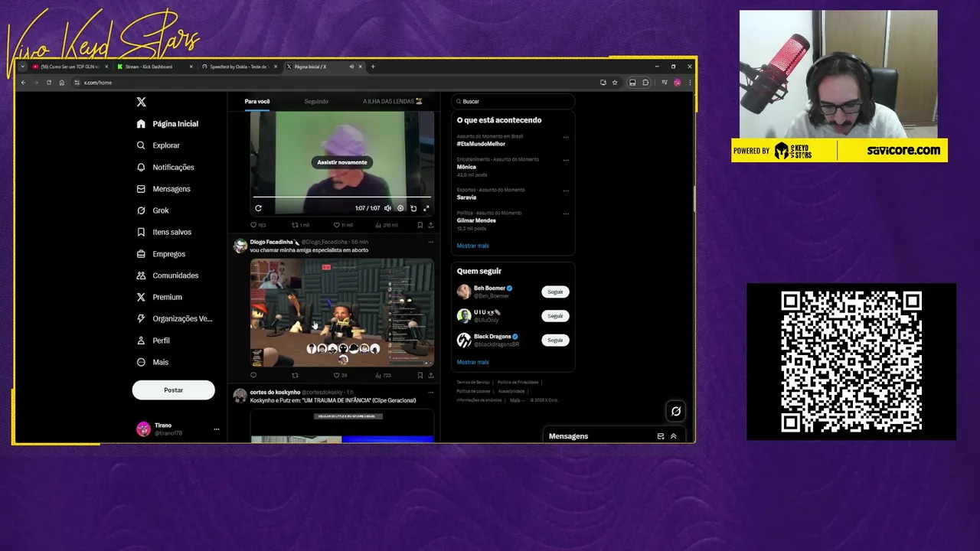Open Diogo Facadinha post options menu
The image size is (980, 551).
coord(430,242)
